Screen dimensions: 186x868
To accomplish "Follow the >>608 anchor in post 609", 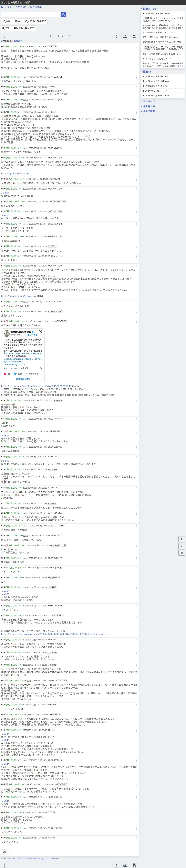I will point(5,193).
